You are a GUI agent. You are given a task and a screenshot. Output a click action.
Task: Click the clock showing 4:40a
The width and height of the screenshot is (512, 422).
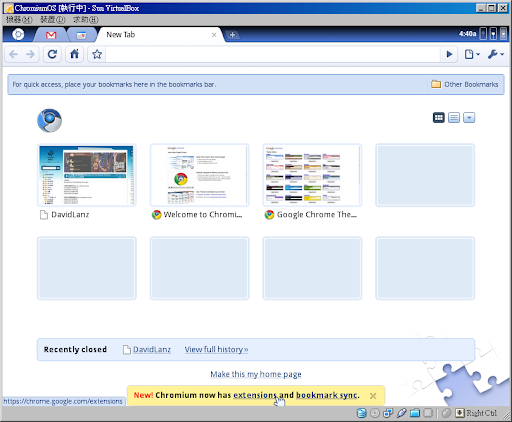(467, 34)
